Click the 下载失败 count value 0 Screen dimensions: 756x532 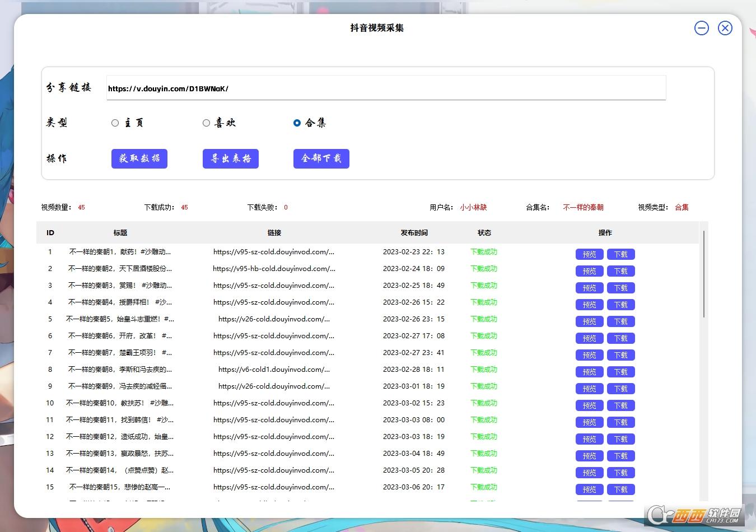tap(286, 208)
